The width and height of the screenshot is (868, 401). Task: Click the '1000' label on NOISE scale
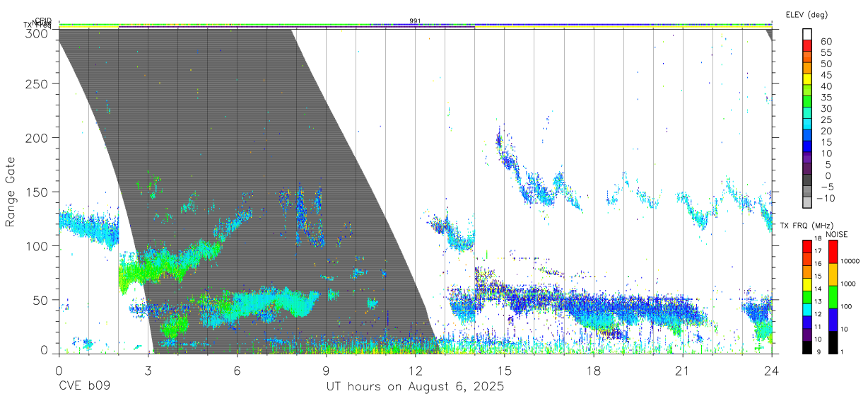[x=848, y=284]
